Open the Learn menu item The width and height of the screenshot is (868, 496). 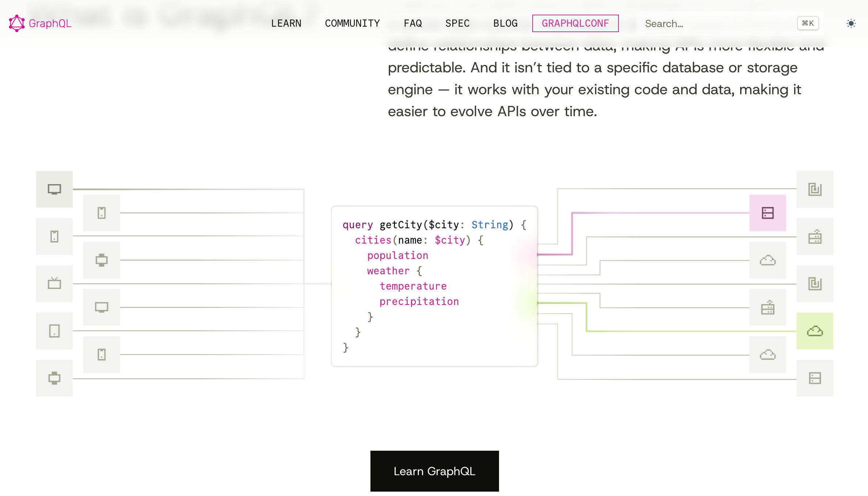(x=286, y=23)
